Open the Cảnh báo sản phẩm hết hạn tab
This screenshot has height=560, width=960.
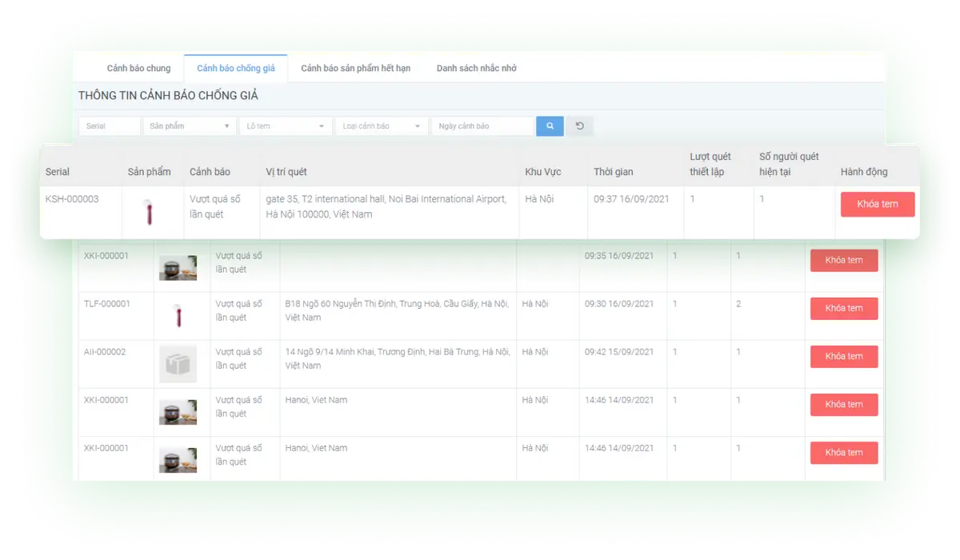[x=355, y=69]
